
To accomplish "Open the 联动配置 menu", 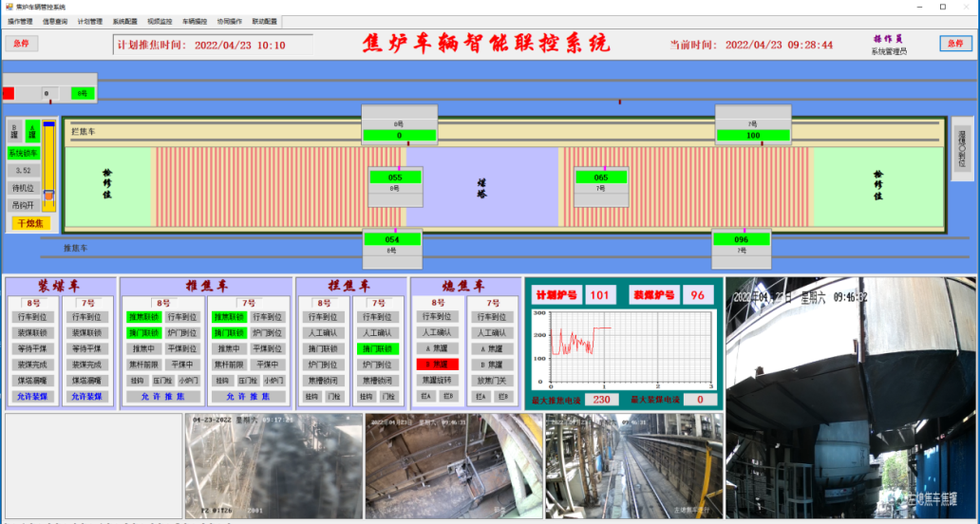I will pos(264,21).
